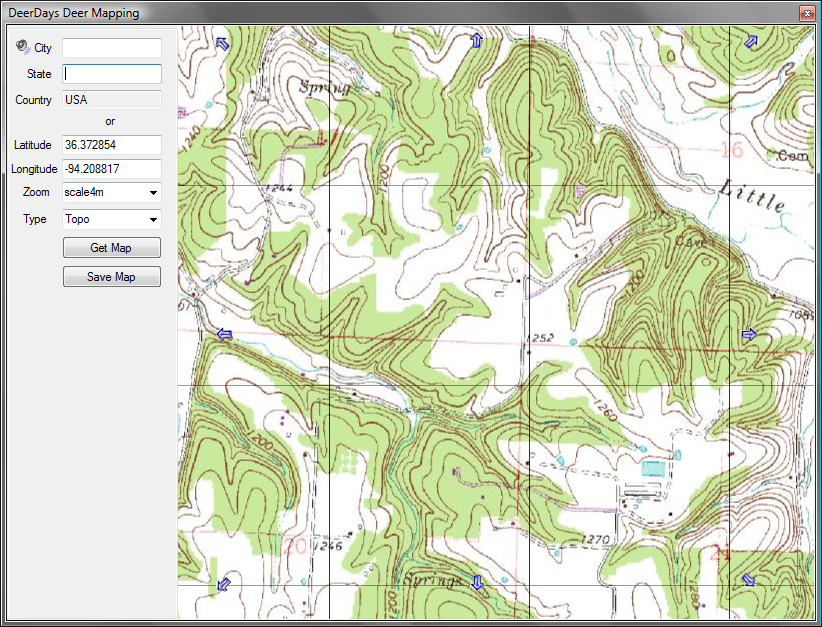Pan the map southwest with the bottom-left arrow

223,583
